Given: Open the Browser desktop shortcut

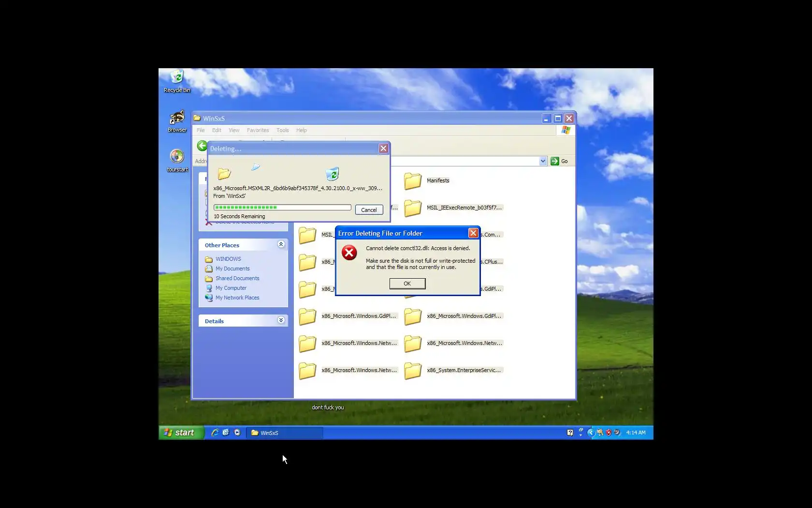Looking at the screenshot, I should tap(177, 121).
